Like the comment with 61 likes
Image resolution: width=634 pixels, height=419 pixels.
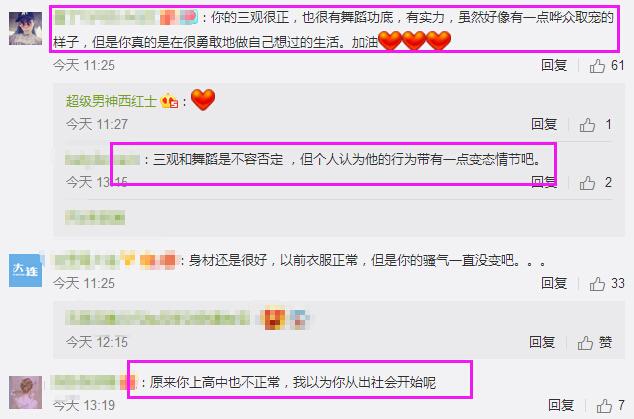click(597, 65)
